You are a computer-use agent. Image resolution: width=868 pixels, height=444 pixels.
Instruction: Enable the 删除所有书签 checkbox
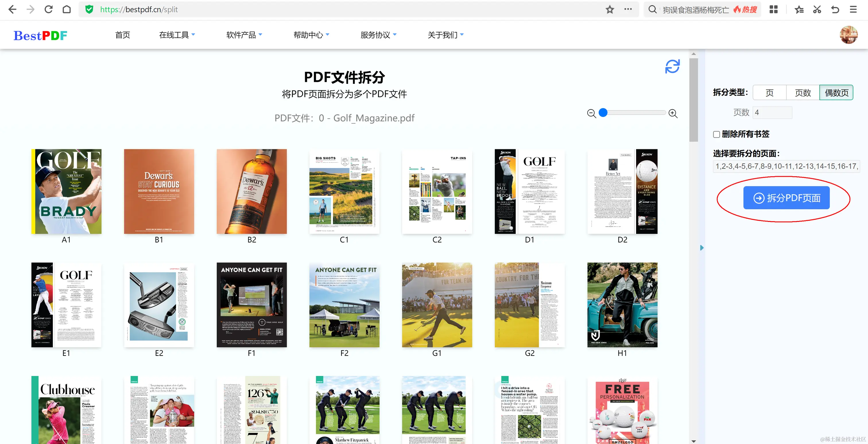pyautogui.click(x=716, y=134)
